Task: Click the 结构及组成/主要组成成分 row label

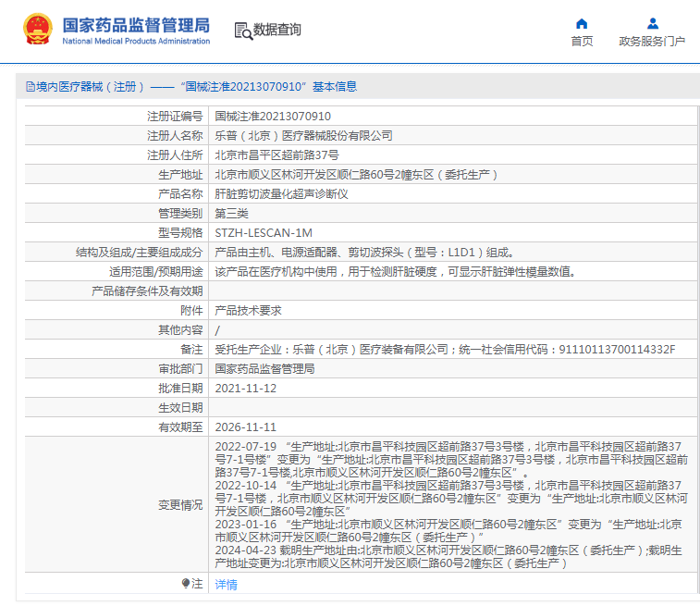Action: (x=140, y=253)
